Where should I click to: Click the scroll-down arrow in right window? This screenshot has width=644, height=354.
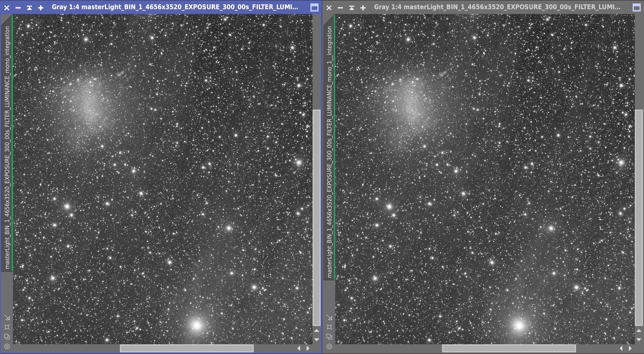[x=639, y=340]
